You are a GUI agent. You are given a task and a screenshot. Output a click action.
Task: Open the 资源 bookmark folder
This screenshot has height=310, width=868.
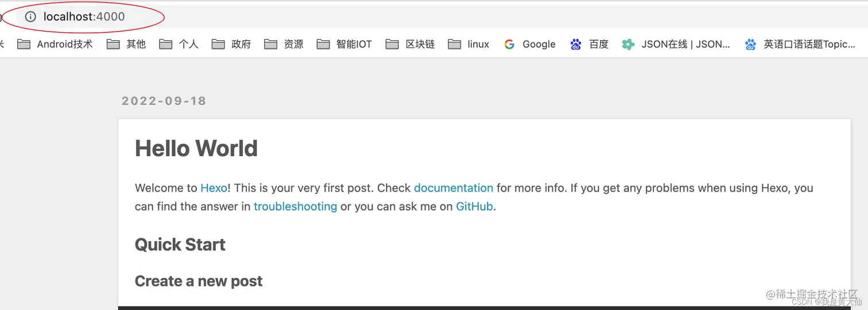pyautogui.click(x=284, y=44)
